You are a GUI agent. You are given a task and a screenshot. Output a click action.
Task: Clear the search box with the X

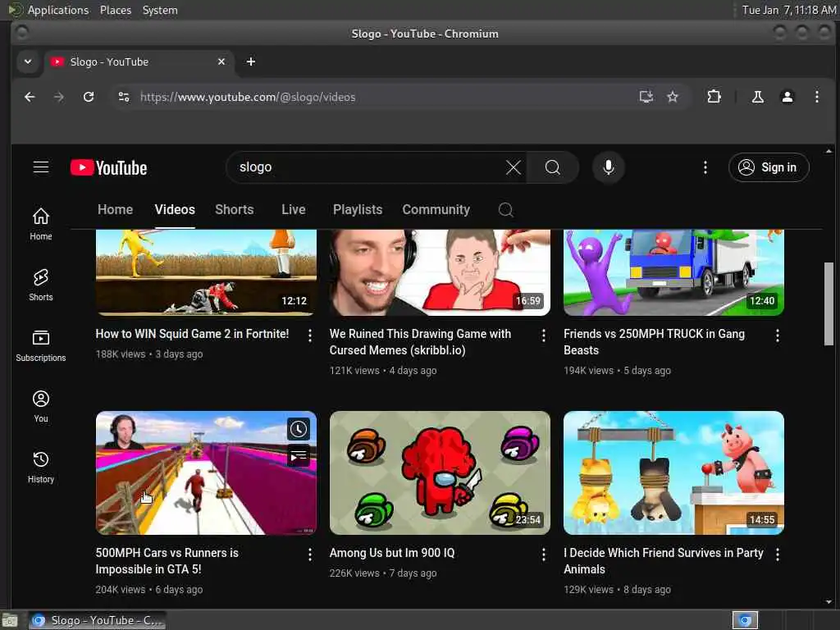[514, 167]
